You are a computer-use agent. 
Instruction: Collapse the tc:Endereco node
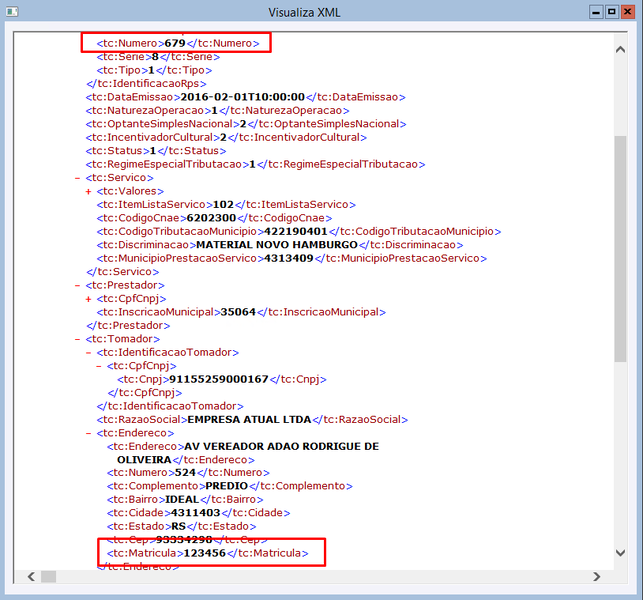tap(88, 433)
